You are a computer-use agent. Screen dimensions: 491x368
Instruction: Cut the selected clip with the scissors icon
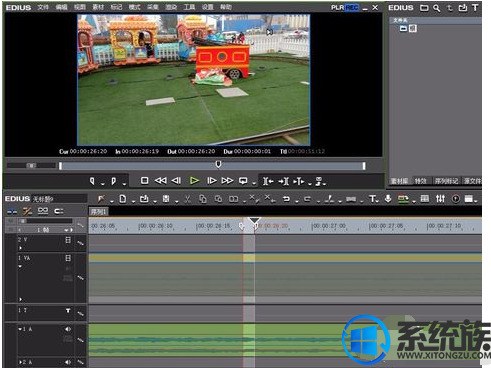[x=187, y=199]
